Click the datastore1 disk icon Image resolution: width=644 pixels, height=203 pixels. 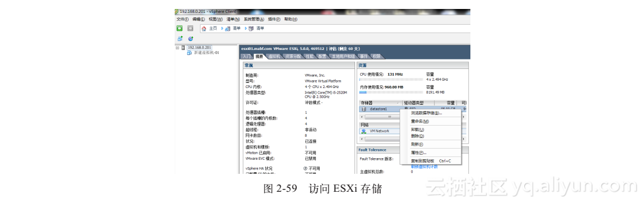pyautogui.click(x=363, y=109)
